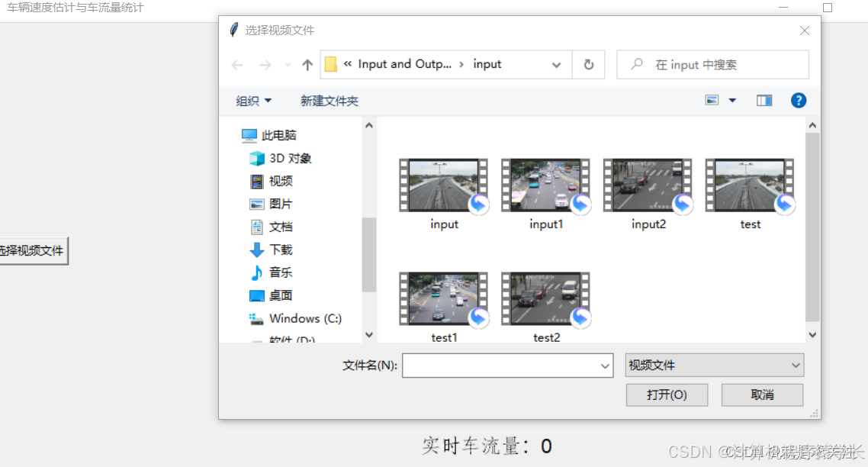Click 新建文件夹 to create folder
The image size is (868, 467).
point(330,100)
